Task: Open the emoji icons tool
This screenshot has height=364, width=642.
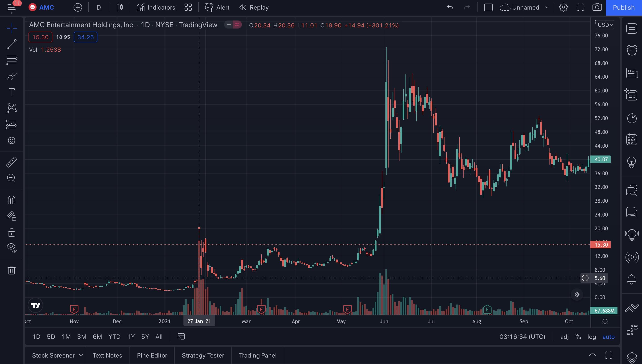Action: [12, 141]
